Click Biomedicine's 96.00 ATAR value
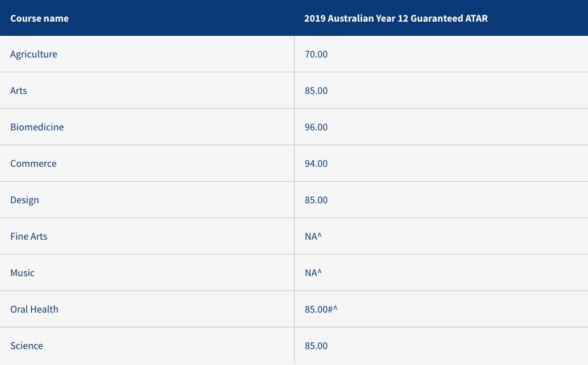Image resolution: width=588 pixels, height=365 pixels. [316, 127]
